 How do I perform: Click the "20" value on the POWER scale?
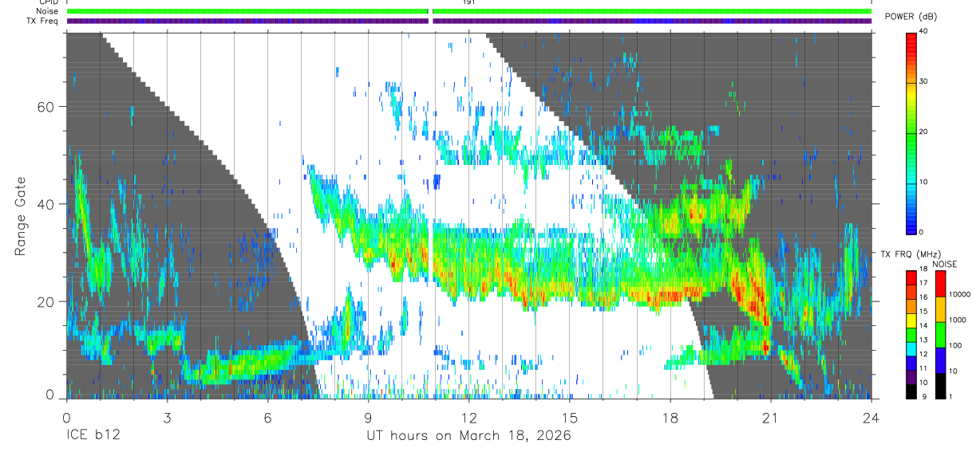coord(924,132)
